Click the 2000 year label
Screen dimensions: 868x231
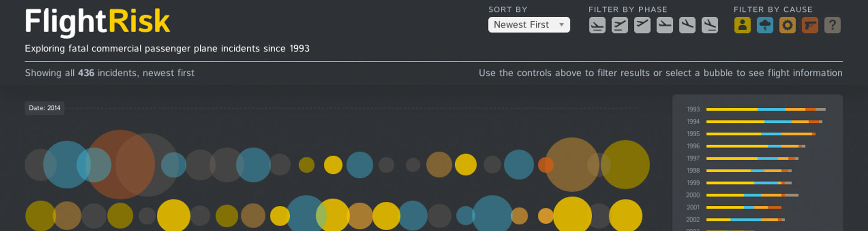point(693,195)
